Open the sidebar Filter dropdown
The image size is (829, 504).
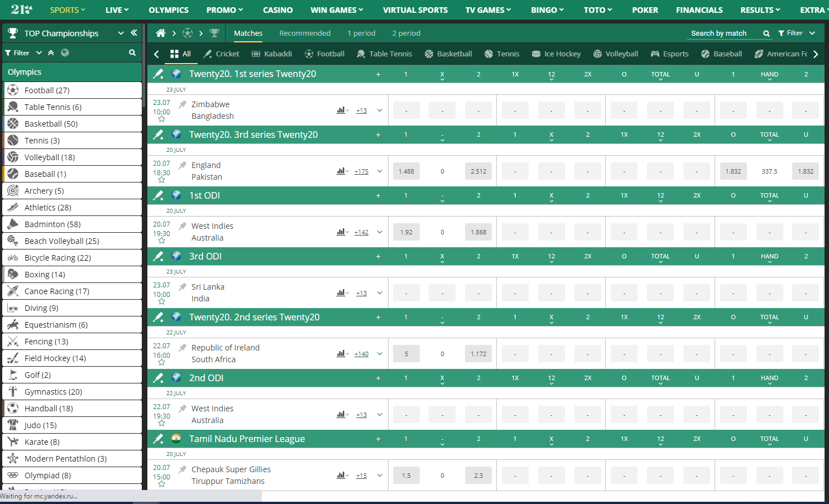click(23, 52)
